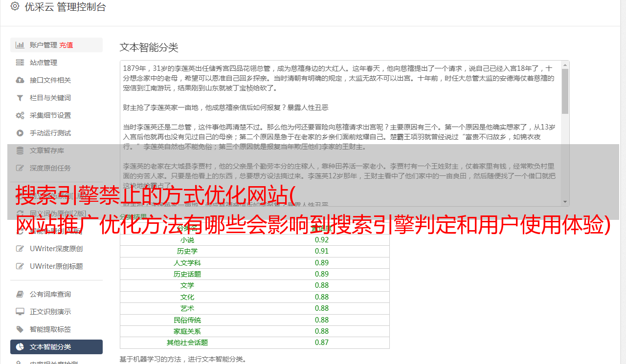626x364 pixels.
Task: Click the text area scroll down arrow
Action: tap(565, 202)
